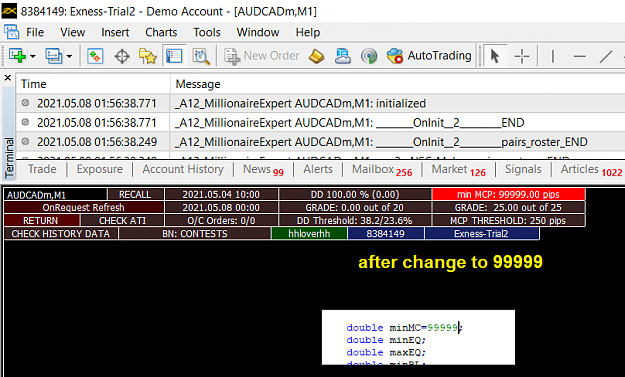
Task: Toggle the Terminal panel icon
Action: click(174, 56)
